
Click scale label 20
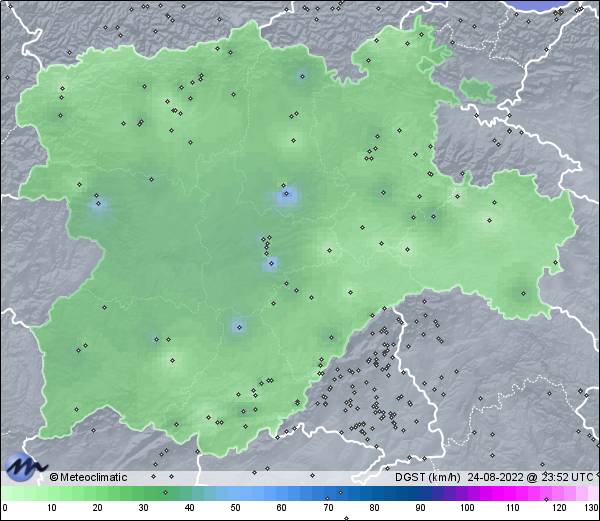coord(98,508)
